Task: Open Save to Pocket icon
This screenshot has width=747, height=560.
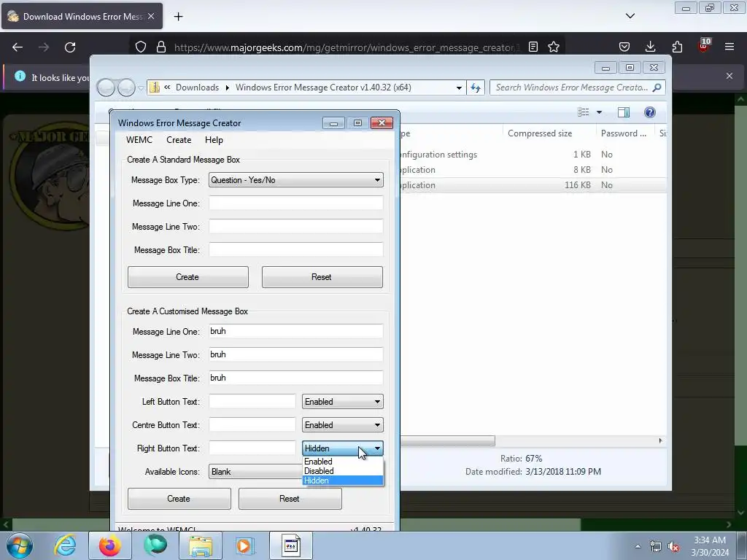Action: 624,47
